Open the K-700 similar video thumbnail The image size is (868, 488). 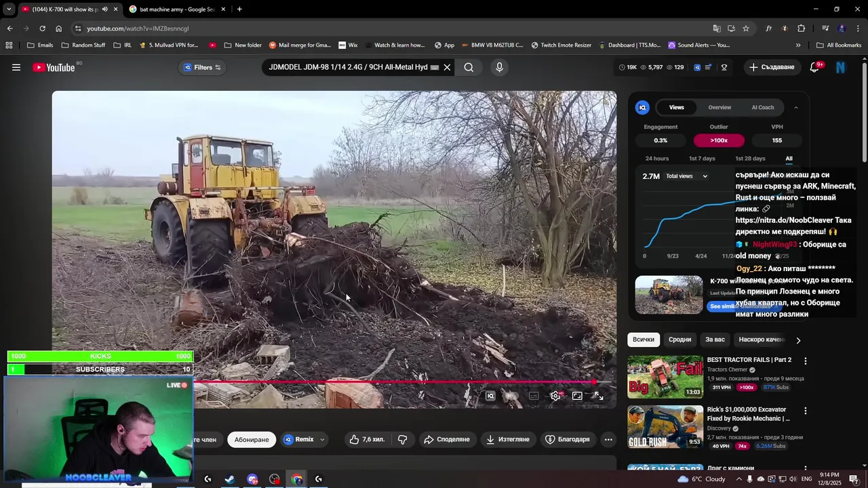pos(669,295)
